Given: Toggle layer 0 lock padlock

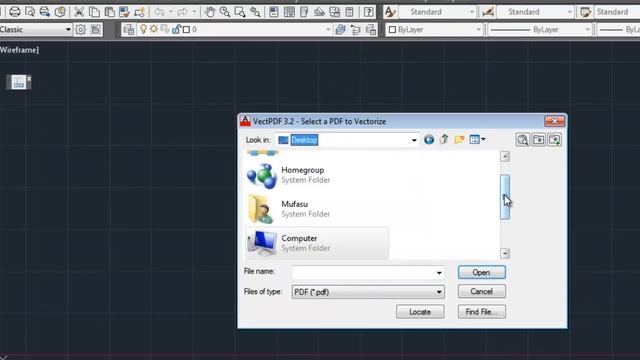Looking at the screenshot, I should tap(176, 29).
